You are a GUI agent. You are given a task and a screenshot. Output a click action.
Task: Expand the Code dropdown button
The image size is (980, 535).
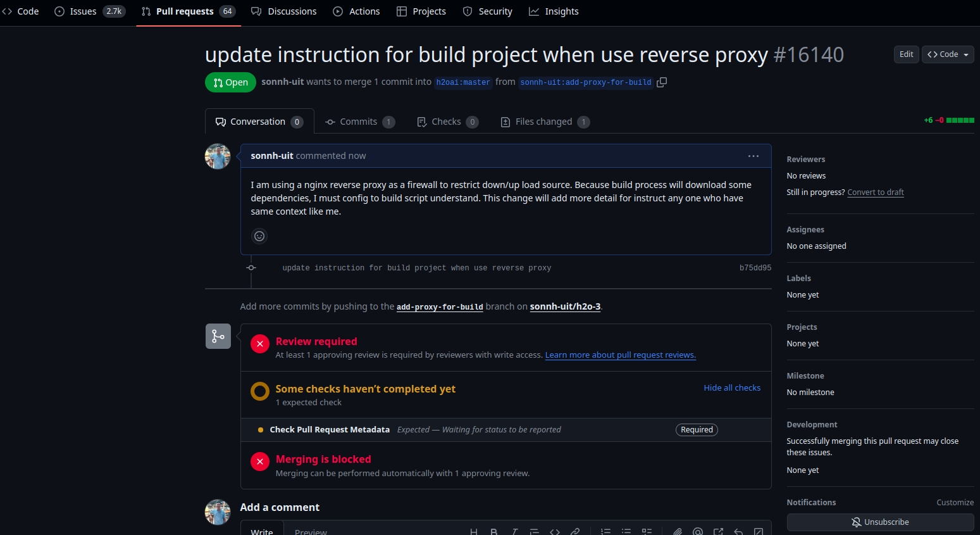pos(947,54)
